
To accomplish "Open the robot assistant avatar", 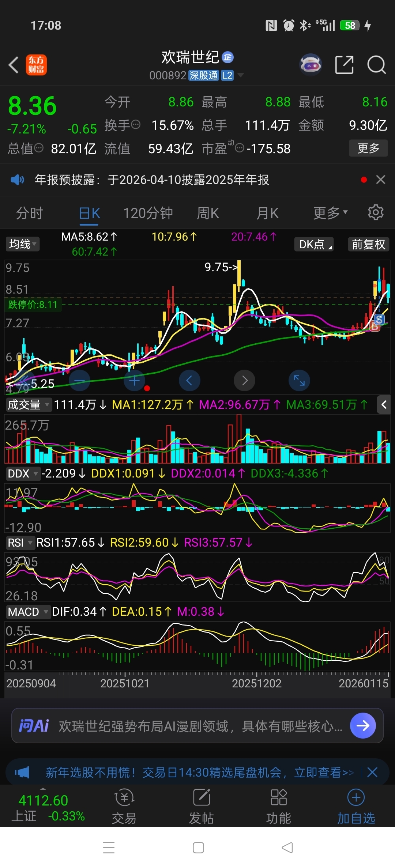I will tap(311, 65).
